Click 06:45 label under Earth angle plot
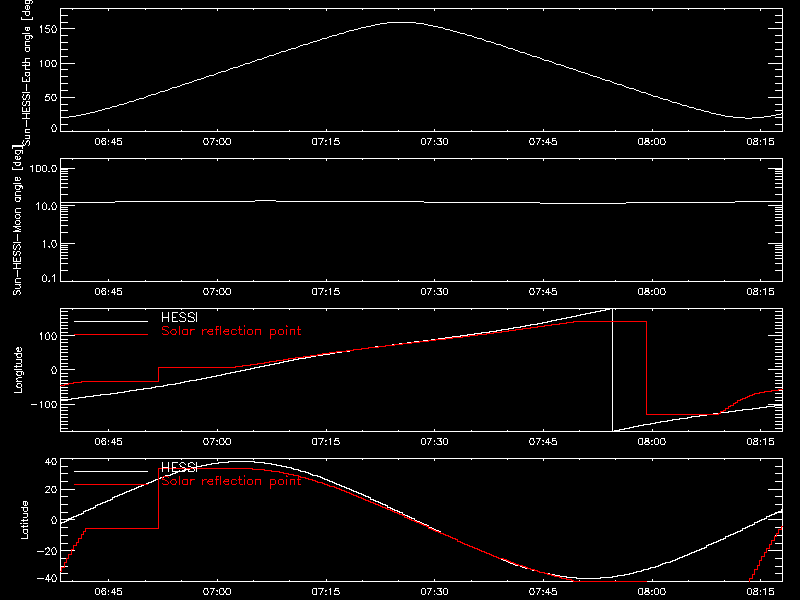This screenshot has height=600, width=800. [x=108, y=142]
